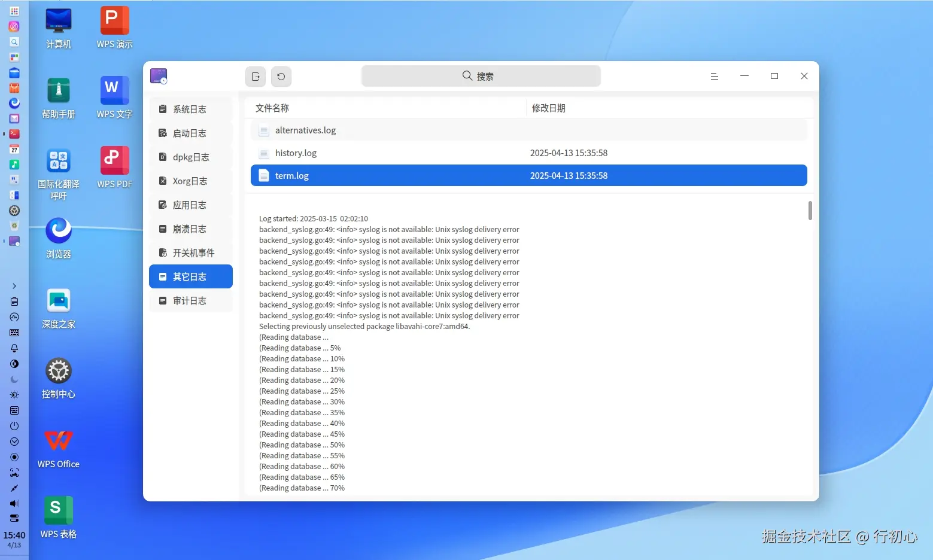933x560 pixels.
Task: Open 控制中心 desktop icon
Action: [59, 378]
